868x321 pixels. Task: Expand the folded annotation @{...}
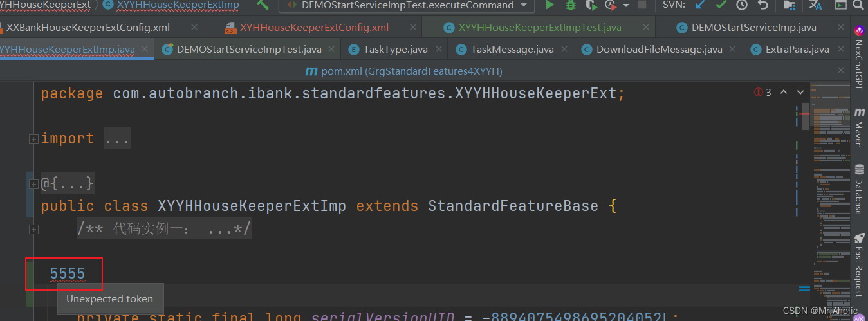(x=33, y=185)
